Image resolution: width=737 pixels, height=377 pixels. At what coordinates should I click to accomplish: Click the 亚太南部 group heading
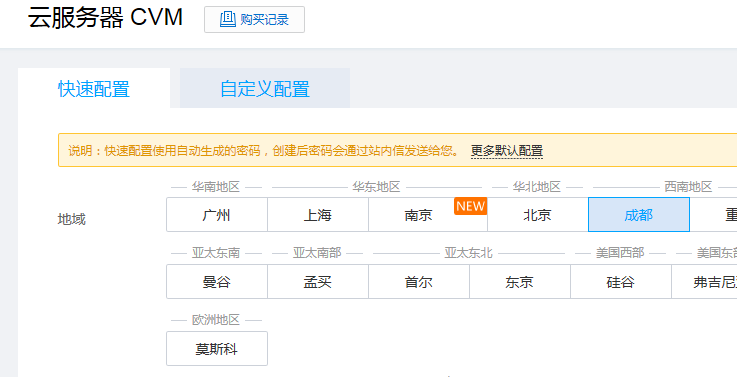click(x=317, y=253)
